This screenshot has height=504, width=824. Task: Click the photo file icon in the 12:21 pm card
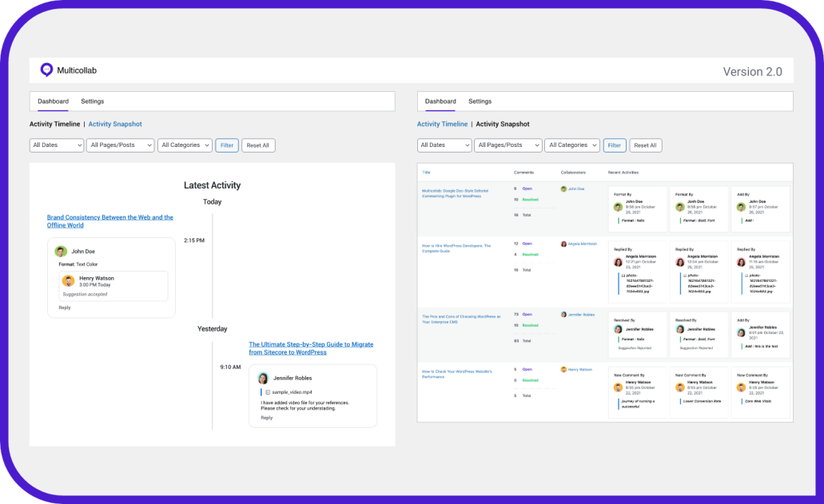[x=623, y=275]
